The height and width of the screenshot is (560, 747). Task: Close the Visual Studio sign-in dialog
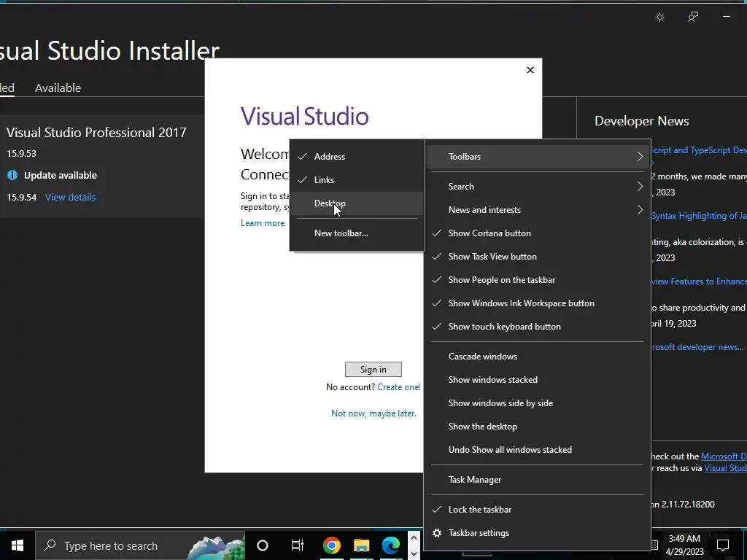530,70
